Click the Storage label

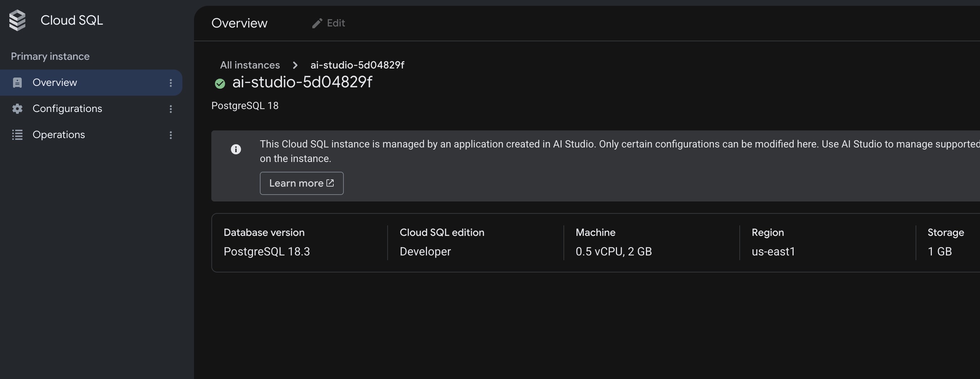tap(946, 232)
